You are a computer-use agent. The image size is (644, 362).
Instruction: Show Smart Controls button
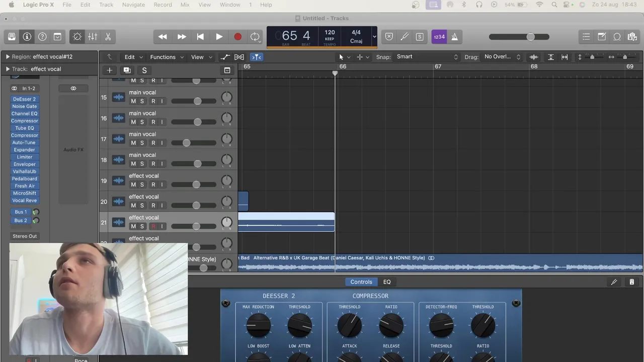click(77, 37)
